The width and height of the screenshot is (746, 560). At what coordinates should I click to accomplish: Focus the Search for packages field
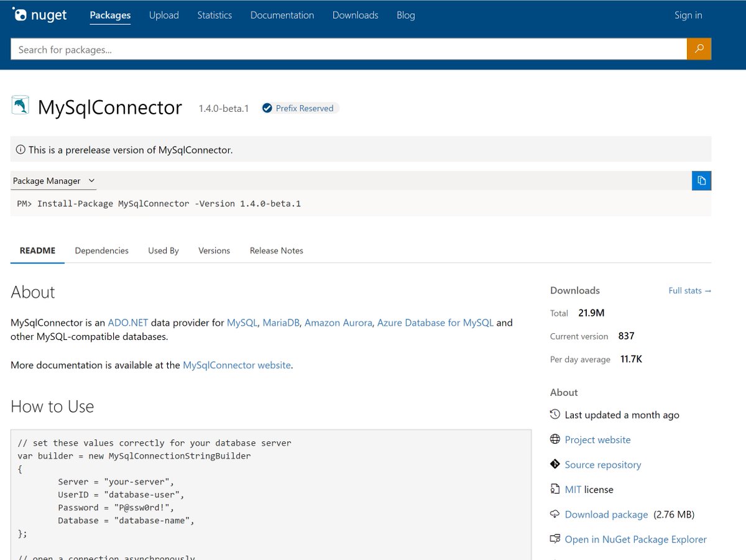click(349, 49)
